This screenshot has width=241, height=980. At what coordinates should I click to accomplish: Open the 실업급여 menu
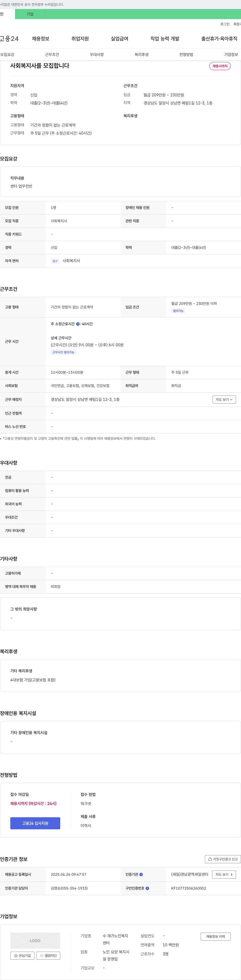coord(119,39)
